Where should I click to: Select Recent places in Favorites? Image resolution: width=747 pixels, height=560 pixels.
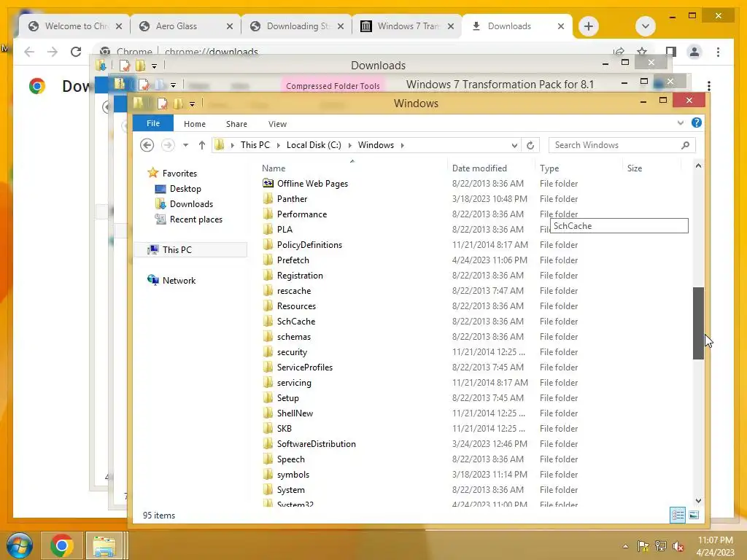click(196, 219)
